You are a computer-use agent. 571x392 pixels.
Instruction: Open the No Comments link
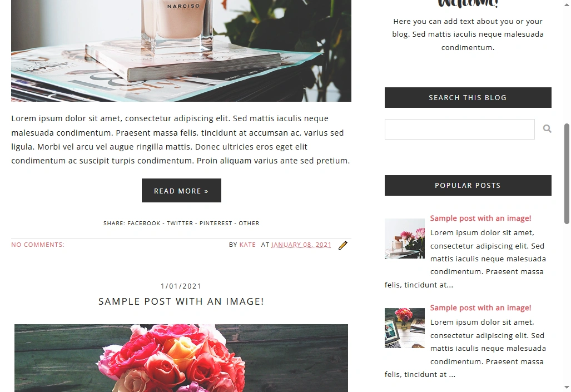[38, 245]
